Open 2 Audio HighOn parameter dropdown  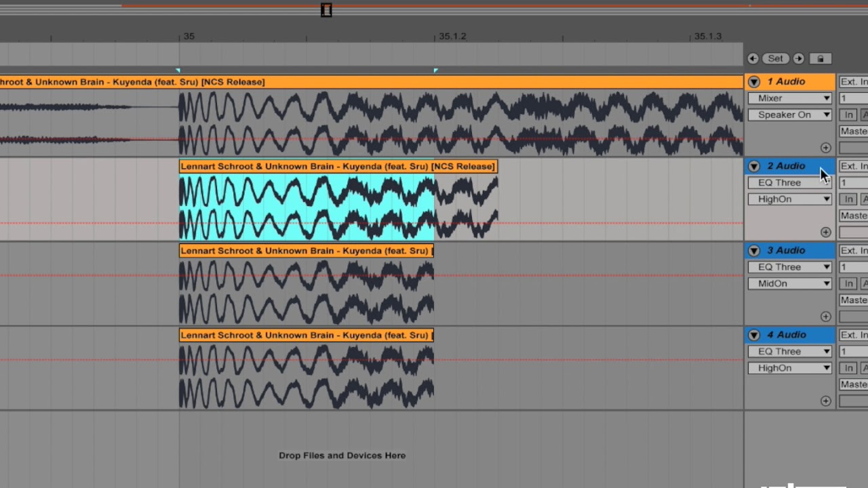click(x=790, y=199)
